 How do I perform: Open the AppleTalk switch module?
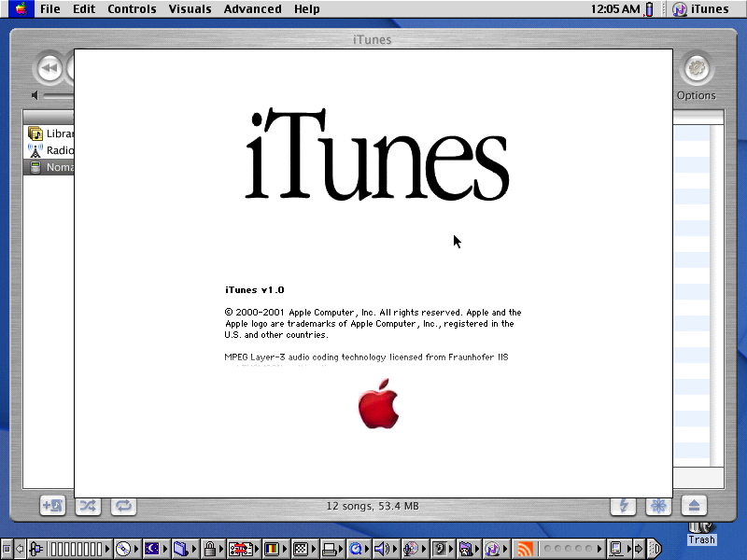pos(35,549)
